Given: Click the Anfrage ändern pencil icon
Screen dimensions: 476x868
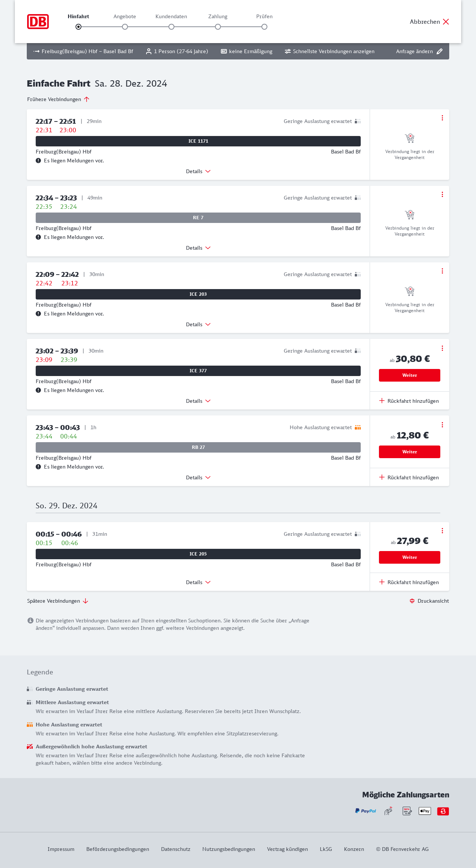Looking at the screenshot, I should pyautogui.click(x=440, y=51).
